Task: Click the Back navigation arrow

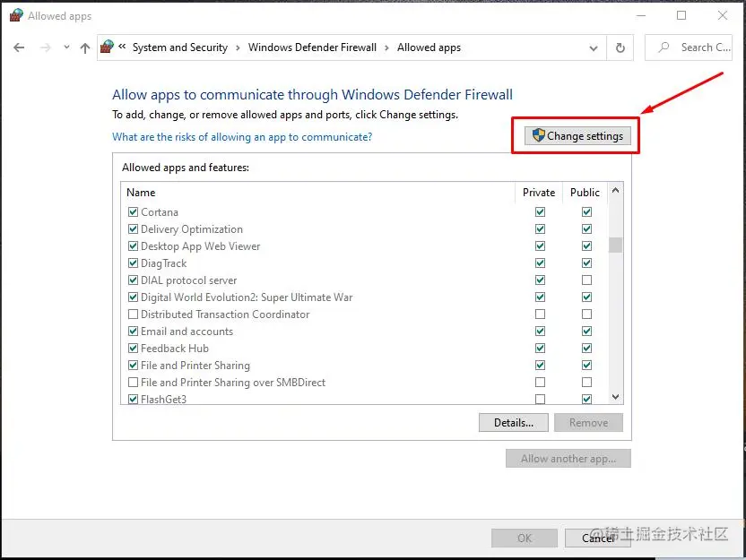Action: 19,47
